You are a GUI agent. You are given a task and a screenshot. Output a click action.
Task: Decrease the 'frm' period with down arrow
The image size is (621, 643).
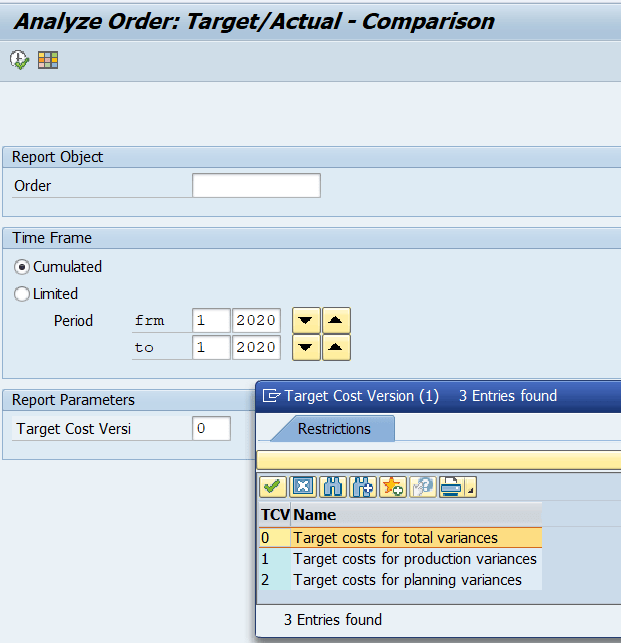tap(305, 321)
